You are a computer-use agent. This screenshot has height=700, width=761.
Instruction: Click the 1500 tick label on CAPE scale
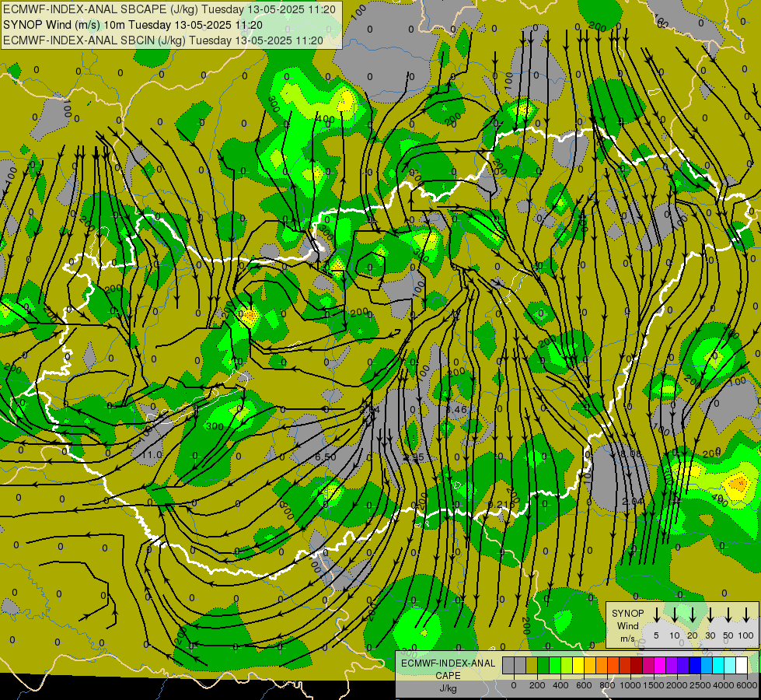(654, 685)
